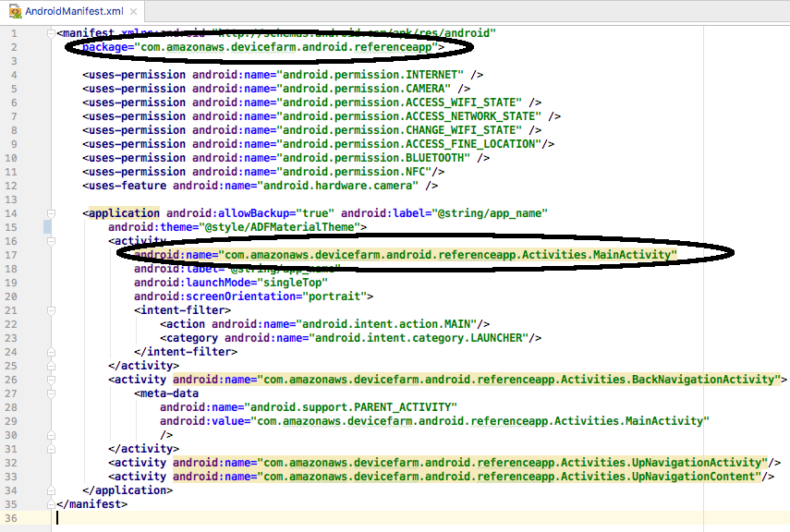Viewport: 790px width, 532px height.
Task: Click the android.intent.action.MAIN value
Action: [x=386, y=324]
